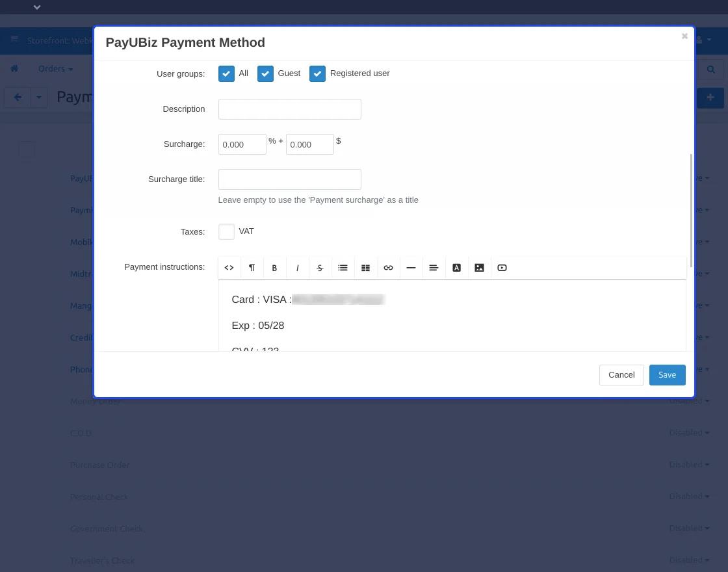Apply strikethrough formatting in editor
The height and width of the screenshot is (572, 728).
pyautogui.click(x=320, y=268)
